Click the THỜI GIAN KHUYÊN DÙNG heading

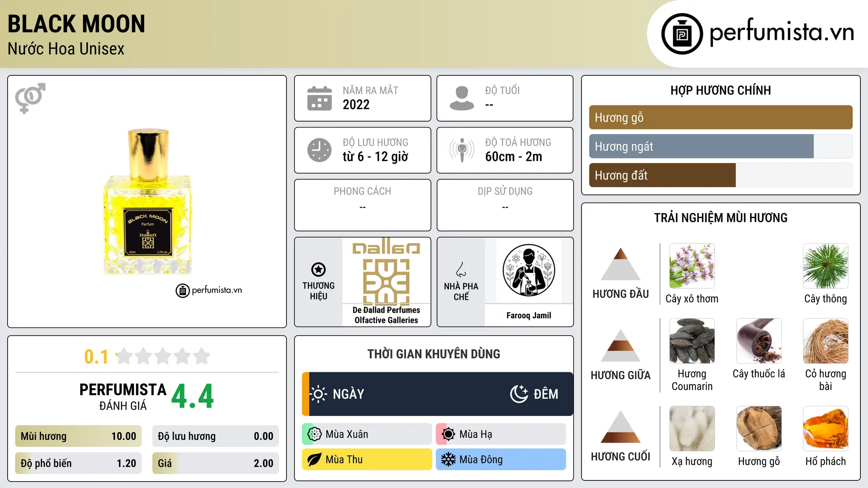pos(434,354)
